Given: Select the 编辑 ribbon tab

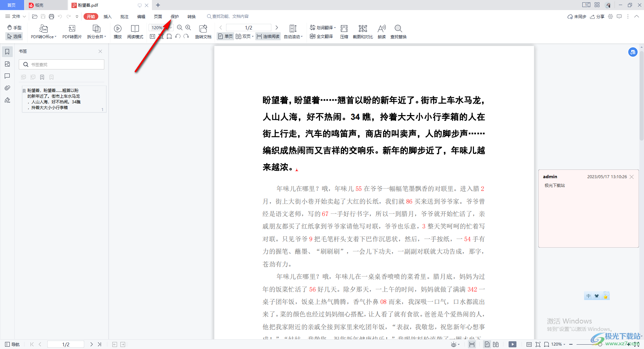Looking at the screenshot, I should click(x=141, y=16).
